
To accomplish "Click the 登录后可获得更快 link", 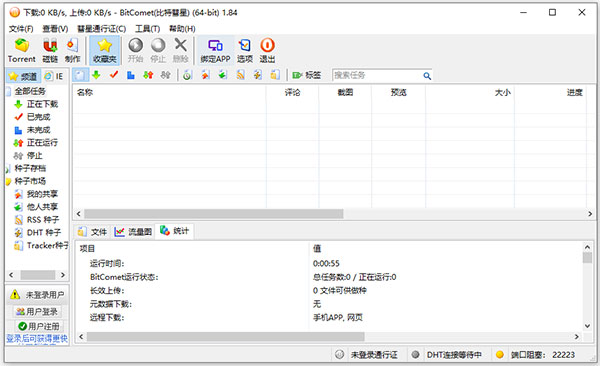I will pos(37,339).
